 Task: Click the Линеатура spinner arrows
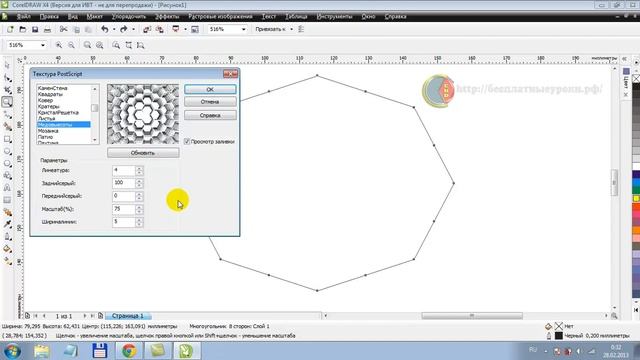(x=139, y=171)
